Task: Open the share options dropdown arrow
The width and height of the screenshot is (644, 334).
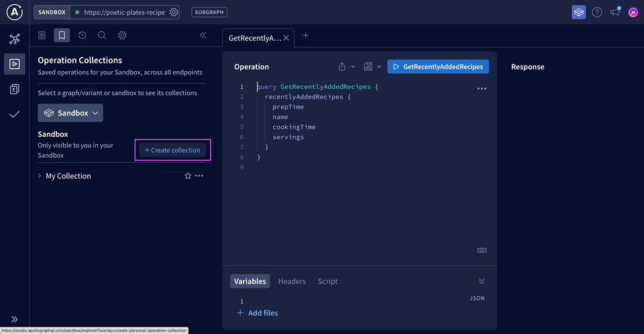Action: coord(353,66)
